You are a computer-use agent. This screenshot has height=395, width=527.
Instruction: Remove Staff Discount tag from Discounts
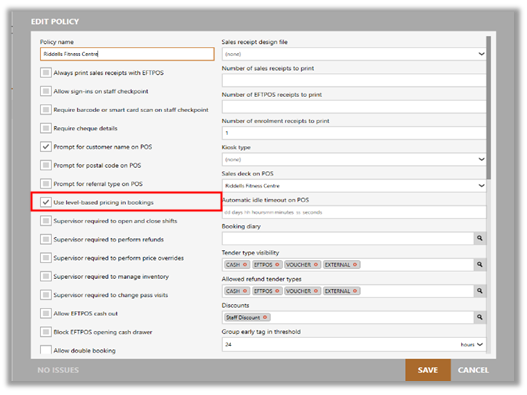[x=265, y=317]
